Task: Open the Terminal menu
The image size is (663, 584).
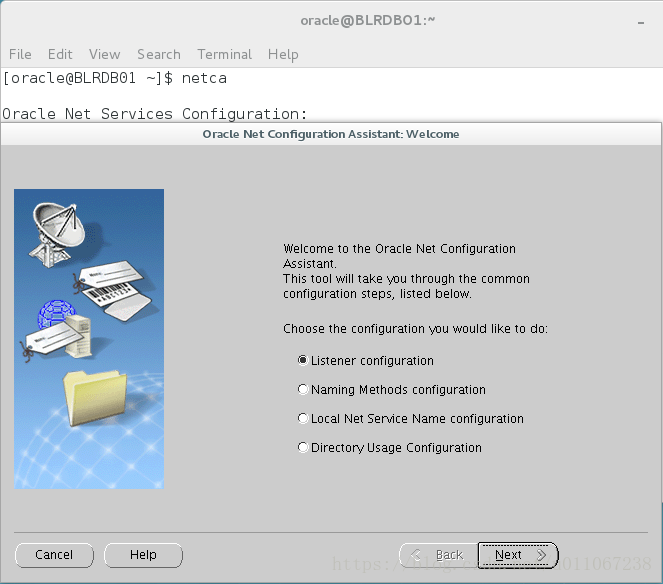Action: point(225,54)
